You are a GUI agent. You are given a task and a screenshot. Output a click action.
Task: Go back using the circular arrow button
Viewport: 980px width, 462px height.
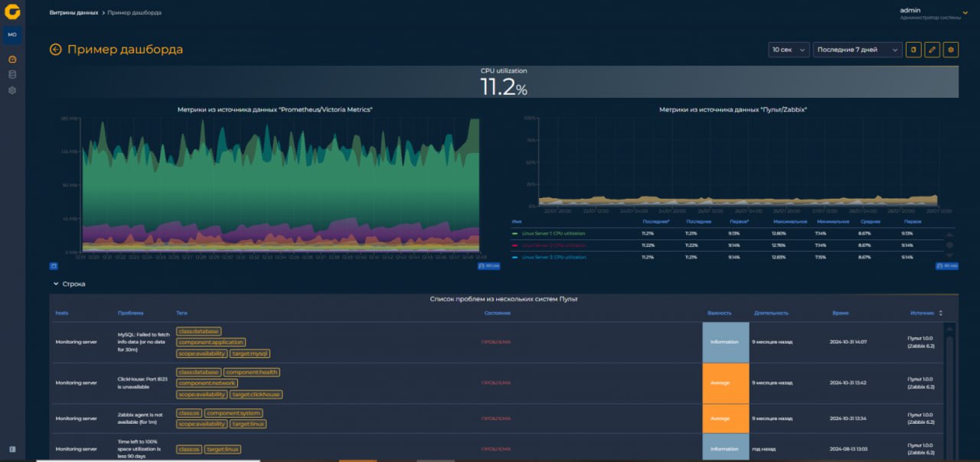pos(54,49)
